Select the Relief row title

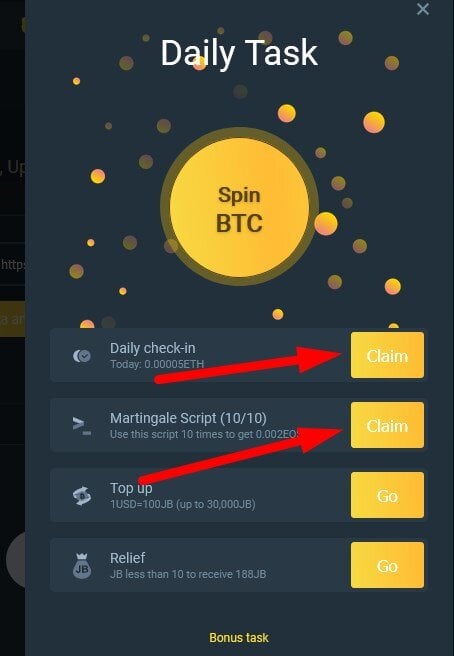(128, 558)
